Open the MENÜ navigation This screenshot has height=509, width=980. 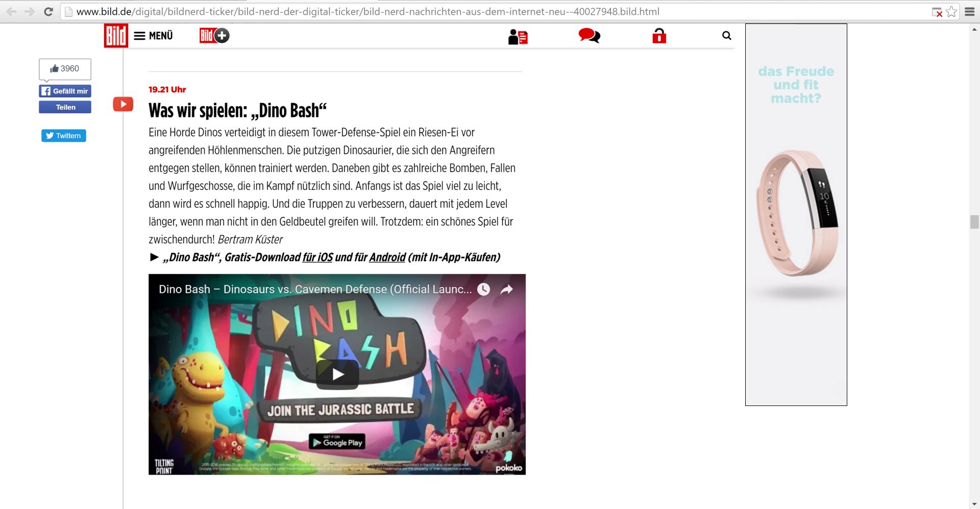point(153,36)
